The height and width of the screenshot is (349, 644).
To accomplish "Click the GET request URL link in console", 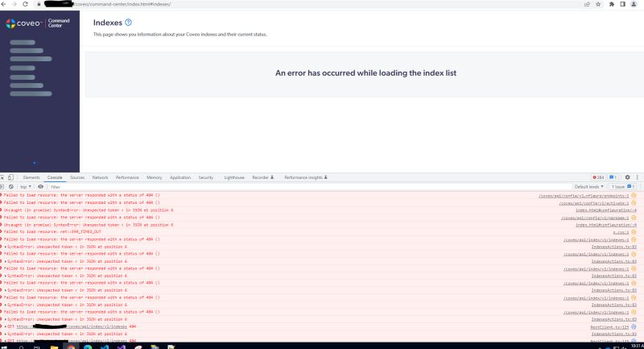I will [72, 326].
